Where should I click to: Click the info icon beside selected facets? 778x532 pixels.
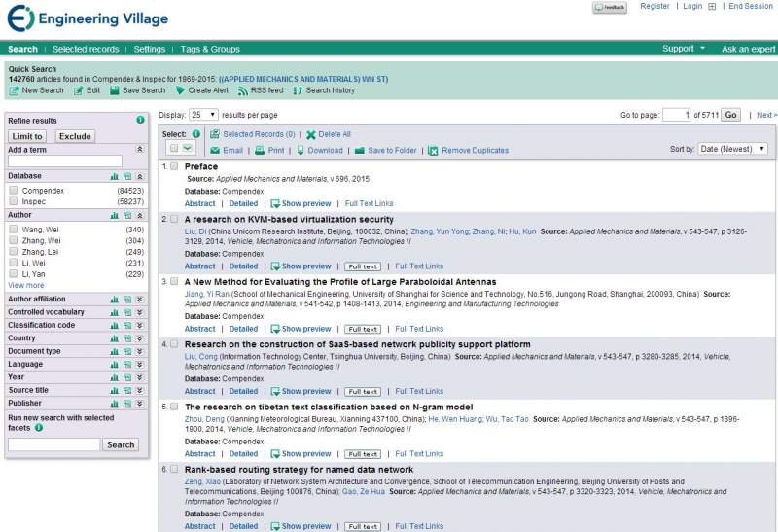pyautogui.click(x=39, y=427)
